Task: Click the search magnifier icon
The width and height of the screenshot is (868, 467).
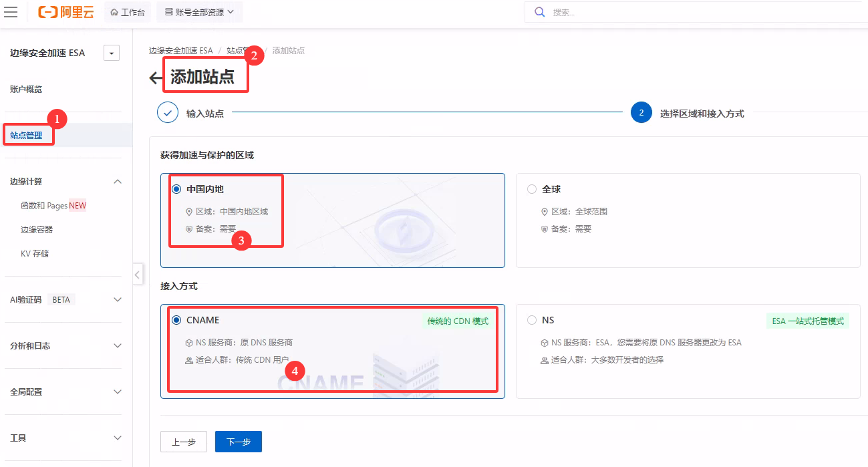Action: point(539,12)
